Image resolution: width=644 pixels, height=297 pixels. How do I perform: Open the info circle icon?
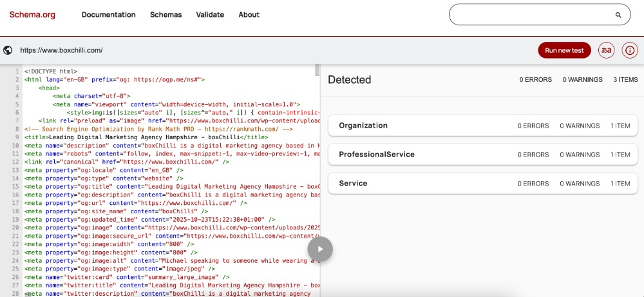tap(630, 50)
